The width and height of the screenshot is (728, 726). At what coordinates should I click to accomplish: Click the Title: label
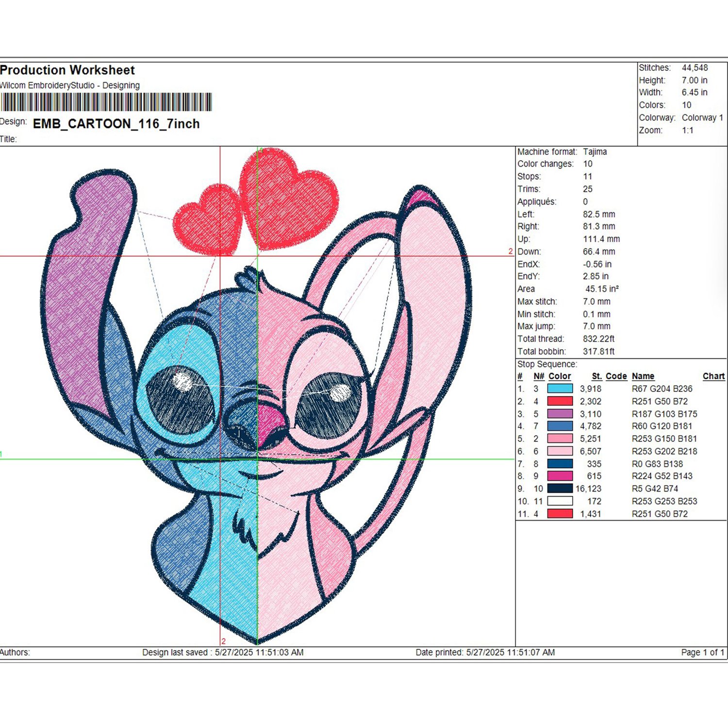point(8,139)
